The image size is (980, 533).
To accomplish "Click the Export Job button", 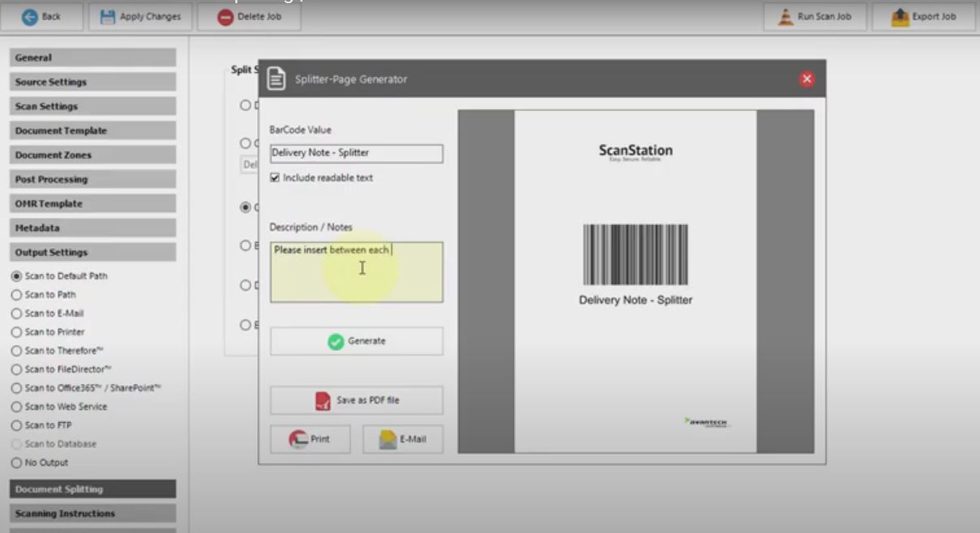I will [x=923, y=17].
